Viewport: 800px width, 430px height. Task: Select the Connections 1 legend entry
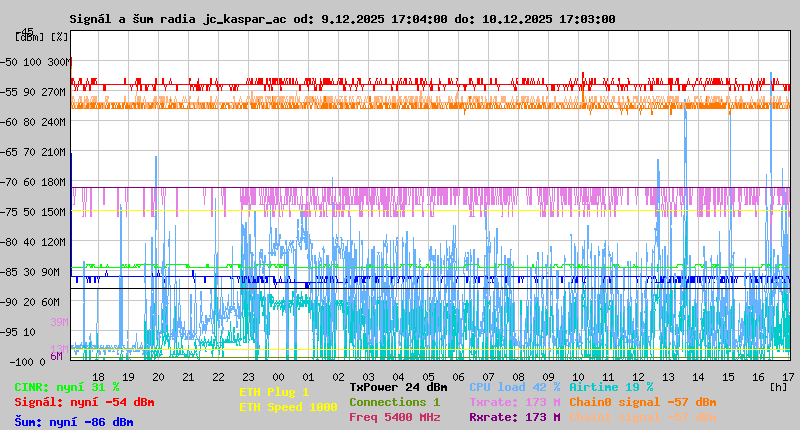pos(394,402)
